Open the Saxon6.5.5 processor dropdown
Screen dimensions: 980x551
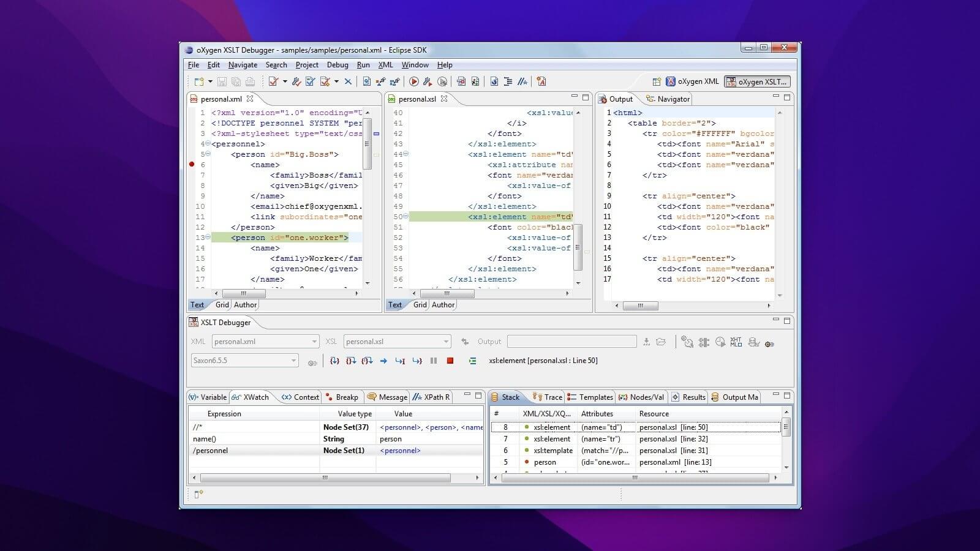pos(293,361)
